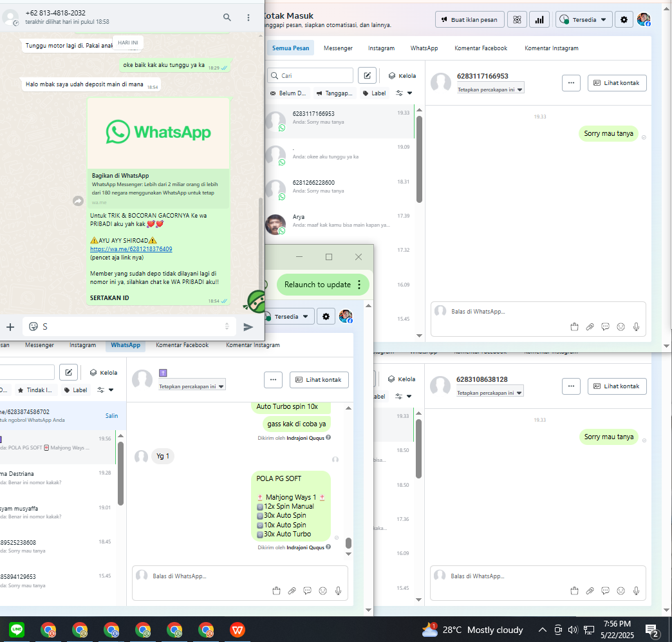Open the bar chart insights icon in Kotak Masuk
The width and height of the screenshot is (672, 642).
coord(539,20)
